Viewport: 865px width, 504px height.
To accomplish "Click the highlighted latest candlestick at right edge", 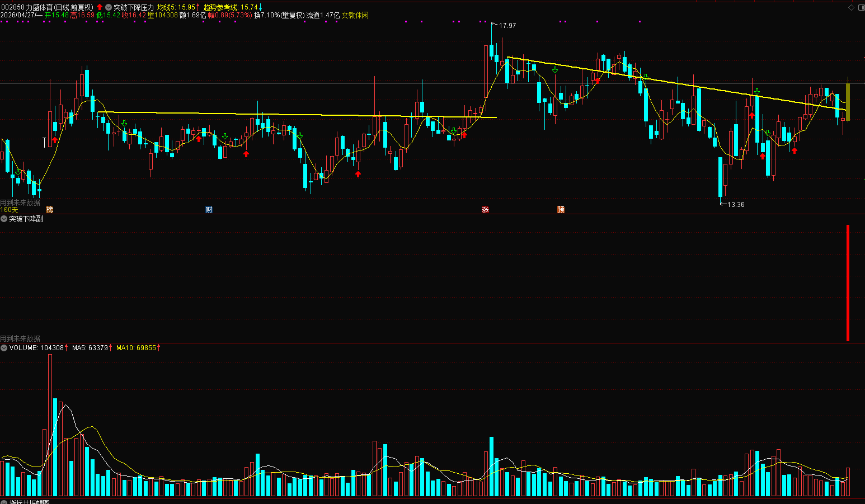I will 848,102.
